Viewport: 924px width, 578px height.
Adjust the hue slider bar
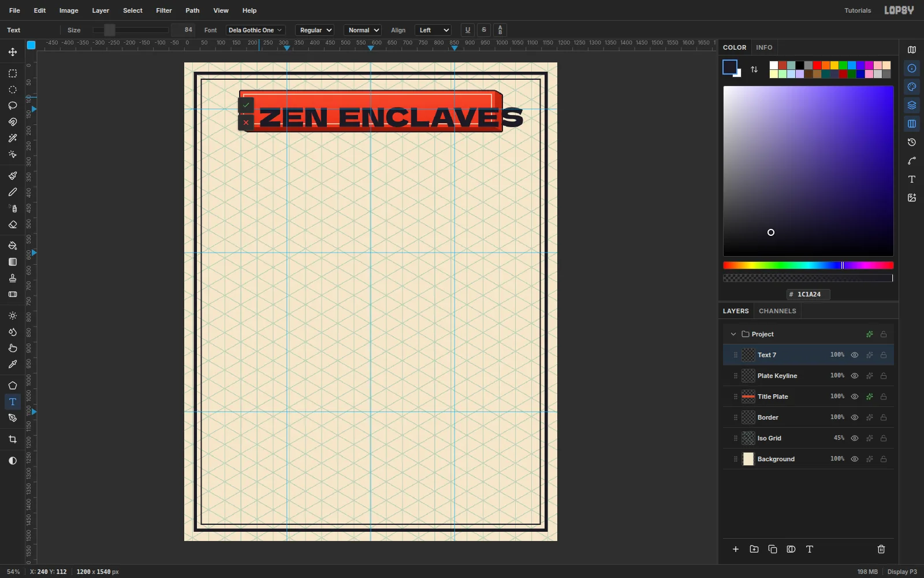click(808, 265)
